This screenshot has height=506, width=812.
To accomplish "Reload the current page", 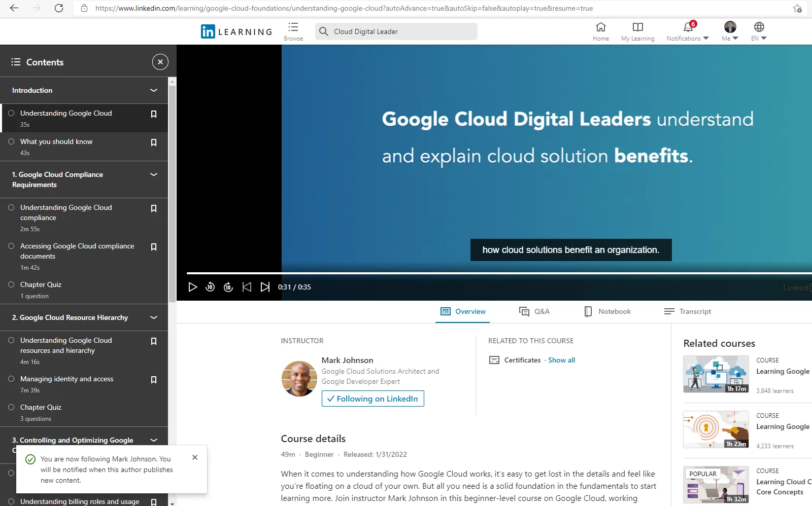I will point(59,8).
